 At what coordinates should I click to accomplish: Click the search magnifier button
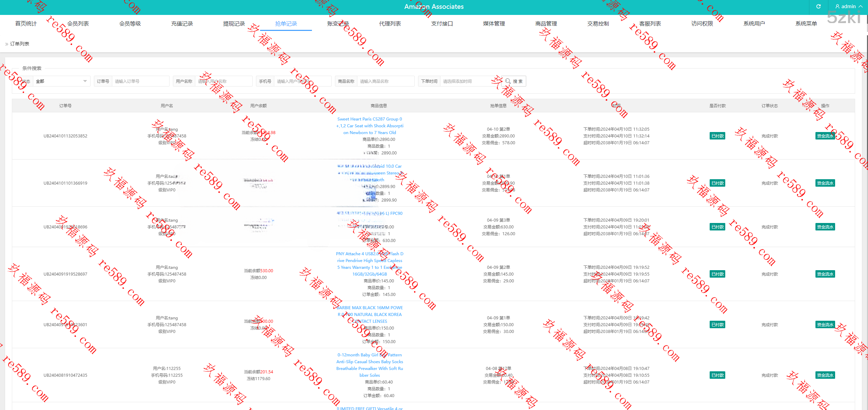tap(514, 81)
